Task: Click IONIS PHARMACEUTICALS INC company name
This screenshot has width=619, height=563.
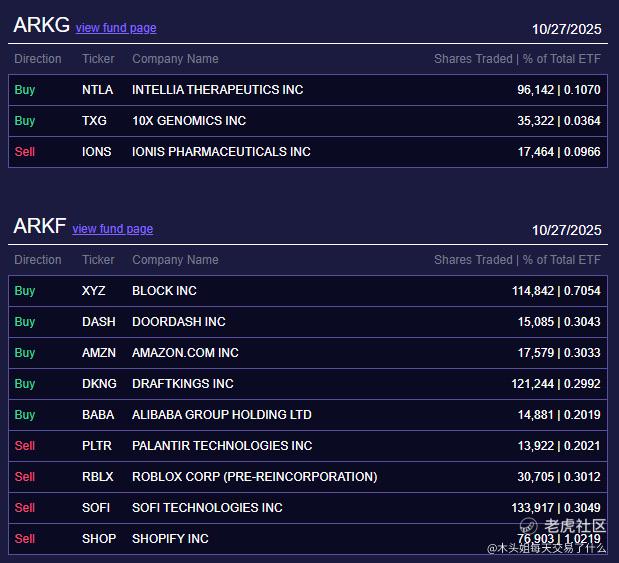Action: click(x=221, y=152)
